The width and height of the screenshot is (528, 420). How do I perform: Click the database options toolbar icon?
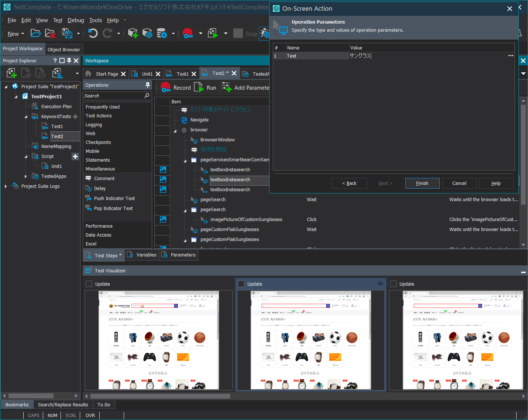coord(162,33)
